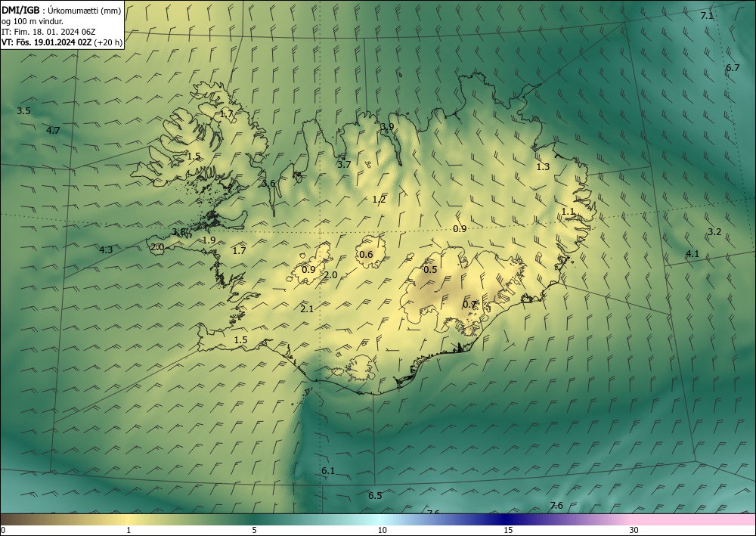Click the '1' tick label on the color scale

click(x=129, y=530)
